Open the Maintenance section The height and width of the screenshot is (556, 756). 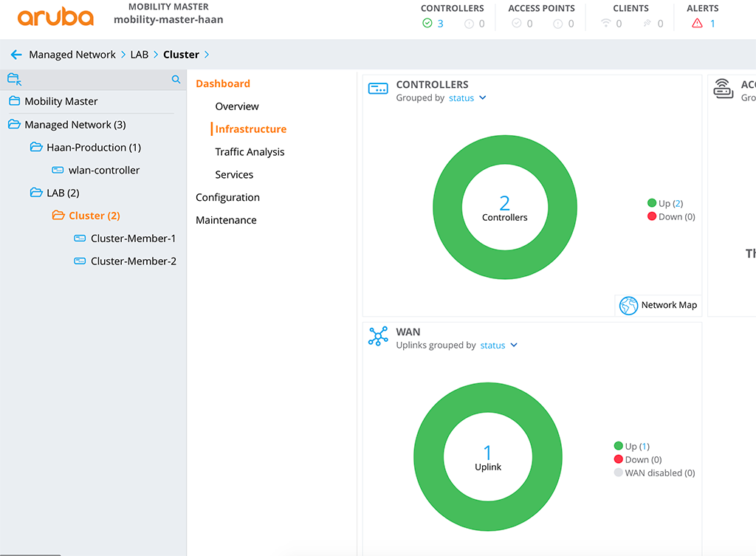click(x=226, y=219)
